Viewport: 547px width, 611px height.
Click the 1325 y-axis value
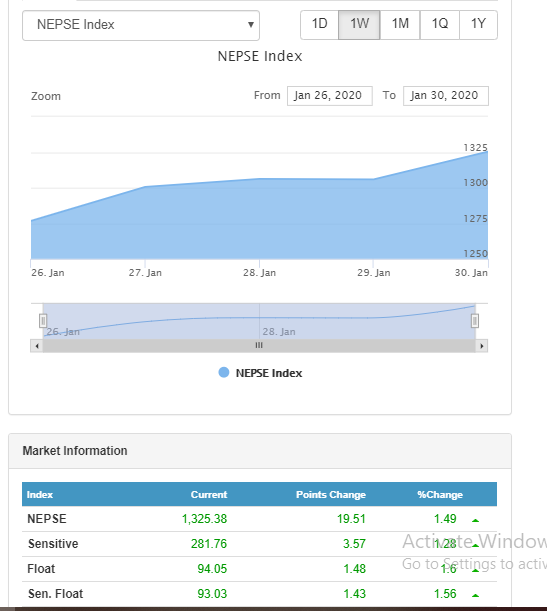click(475, 148)
